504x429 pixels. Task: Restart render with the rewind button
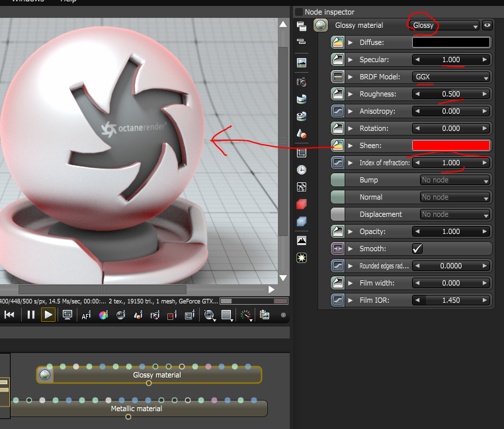(x=9, y=315)
